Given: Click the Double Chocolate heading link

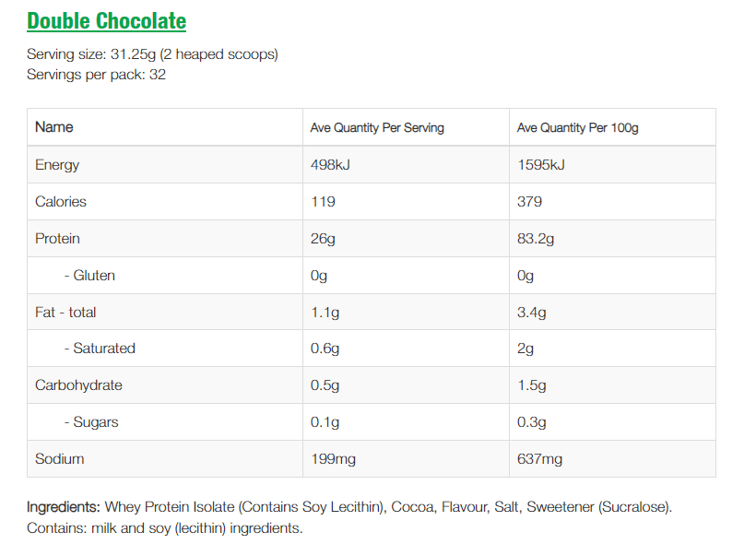Looking at the screenshot, I should pyautogui.click(x=106, y=21).
